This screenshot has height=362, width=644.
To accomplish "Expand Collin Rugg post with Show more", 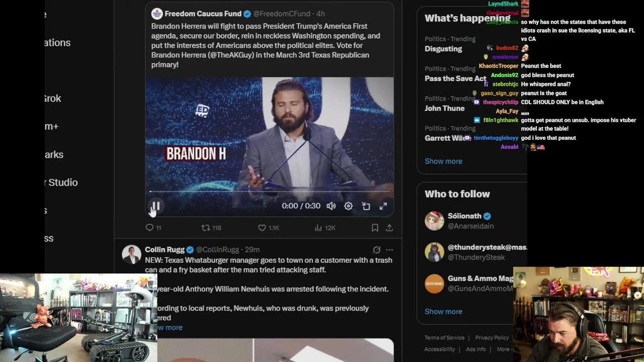I will [x=170, y=327].
